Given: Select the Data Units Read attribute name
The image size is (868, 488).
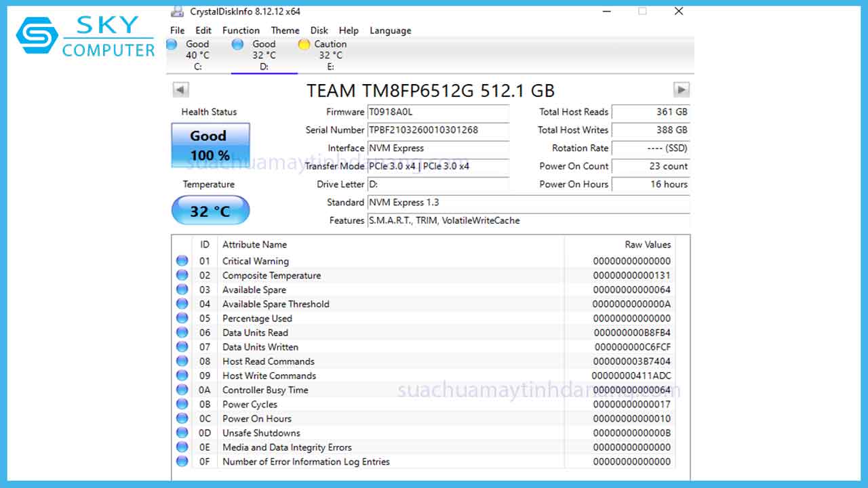Looking at the screenshot, I should (x=256, y=333).
